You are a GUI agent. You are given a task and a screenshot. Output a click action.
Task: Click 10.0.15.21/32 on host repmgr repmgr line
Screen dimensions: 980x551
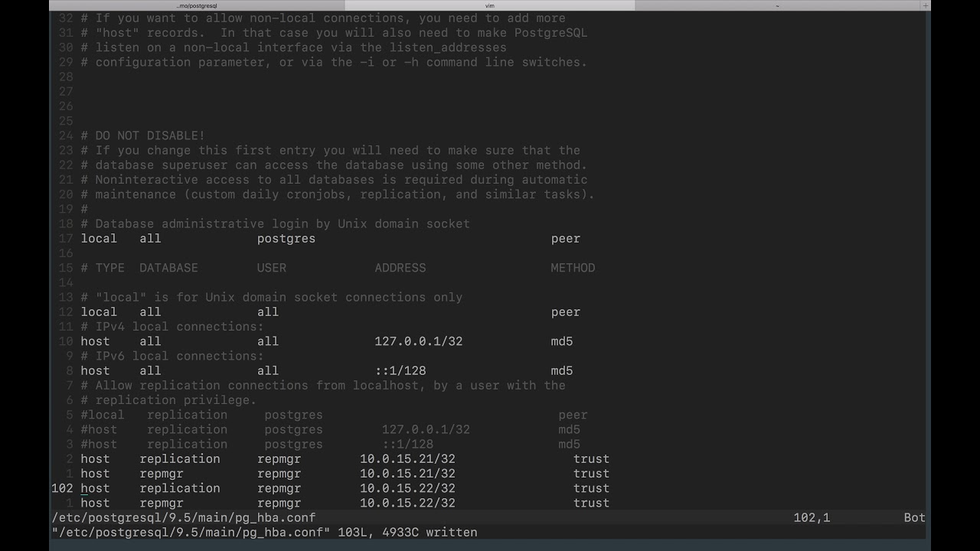point(407,473)
